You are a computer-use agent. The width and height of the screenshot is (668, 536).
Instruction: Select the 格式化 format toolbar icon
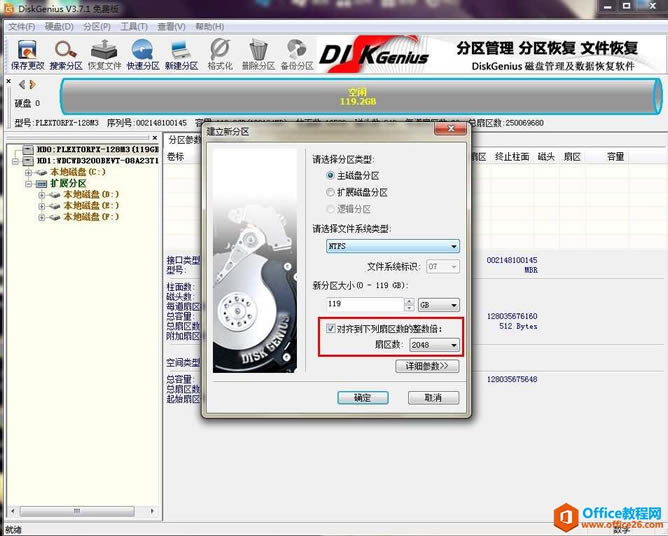tap(220, 54)
